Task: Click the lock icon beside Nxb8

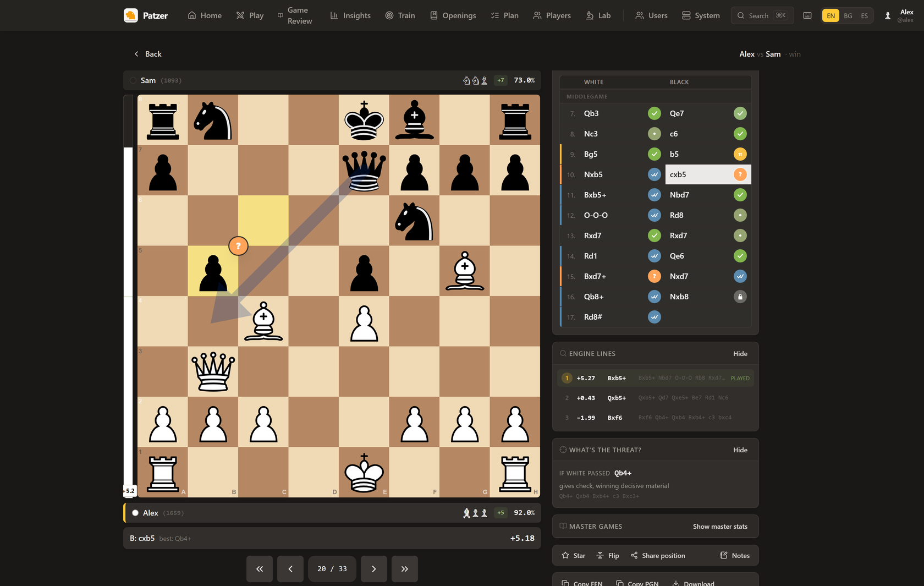Action: tap(740, 297)
